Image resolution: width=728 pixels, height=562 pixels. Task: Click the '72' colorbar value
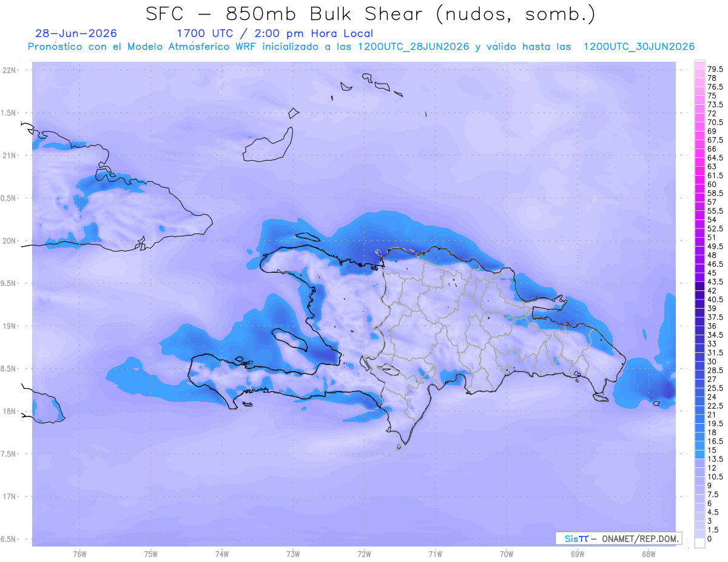712,113
